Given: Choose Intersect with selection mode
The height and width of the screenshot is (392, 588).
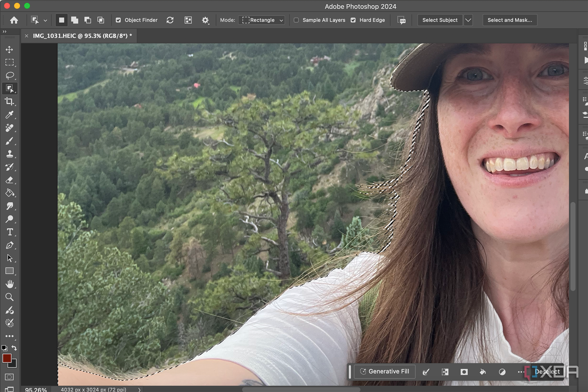Looking at the screenshot, I should tap(101, 20).
